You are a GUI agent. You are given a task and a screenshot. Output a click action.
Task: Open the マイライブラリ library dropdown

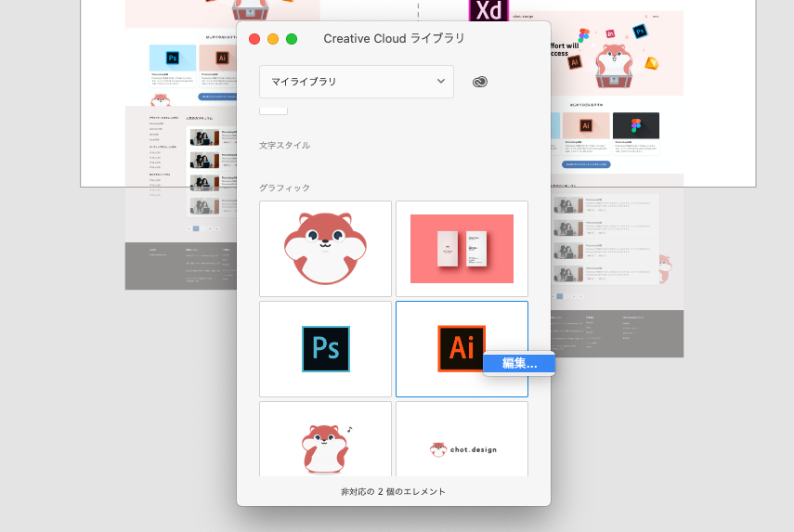(357, 82)
